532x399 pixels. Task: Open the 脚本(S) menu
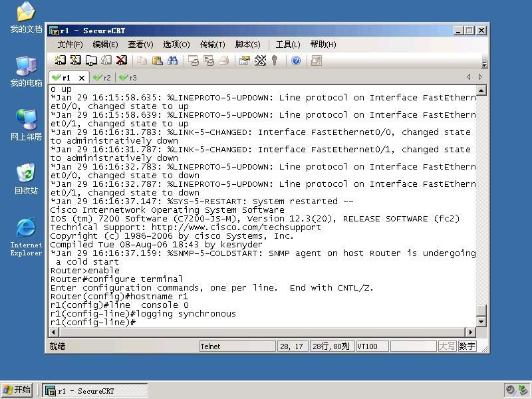coord(247,45)
